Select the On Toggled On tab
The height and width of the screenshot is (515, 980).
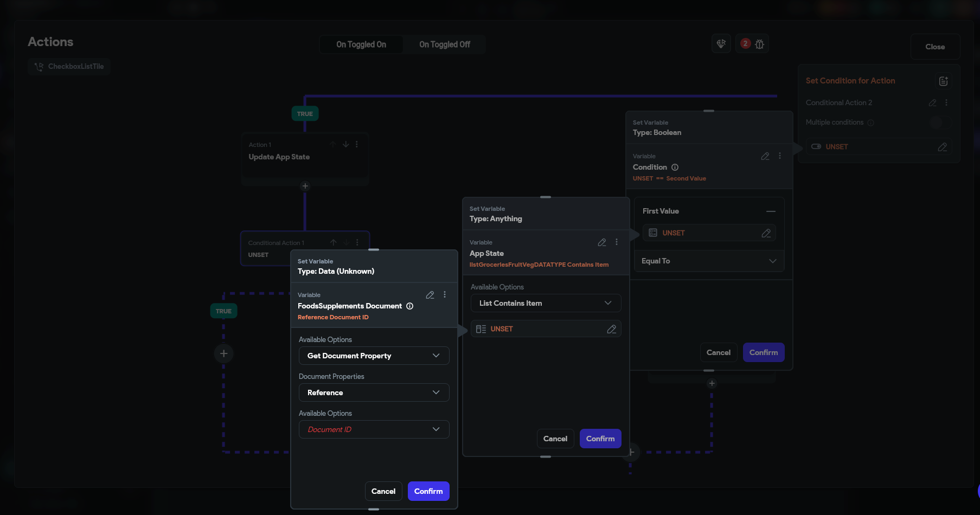point(361,44)
